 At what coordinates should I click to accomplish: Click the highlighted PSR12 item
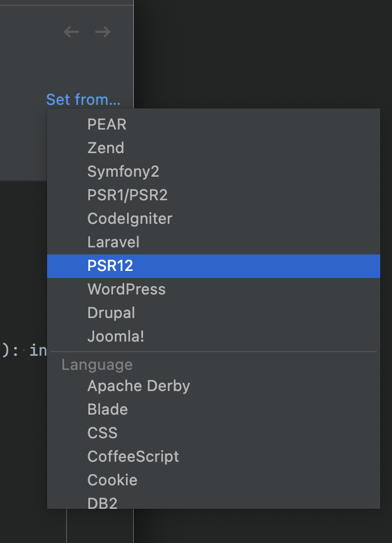(111, 266)
